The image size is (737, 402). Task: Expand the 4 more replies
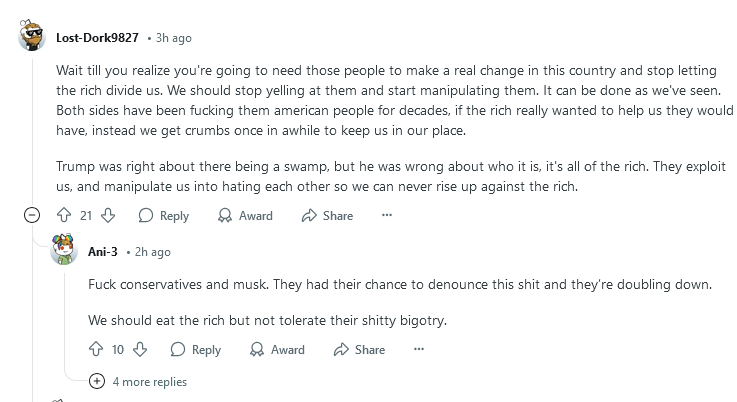(x=138, y=381)
